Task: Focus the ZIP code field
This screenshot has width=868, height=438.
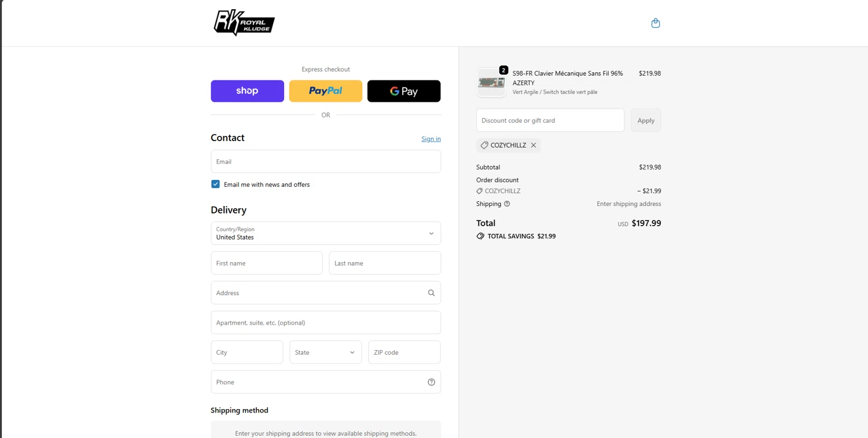Action: pyautogui.click(x=404, y=352)
